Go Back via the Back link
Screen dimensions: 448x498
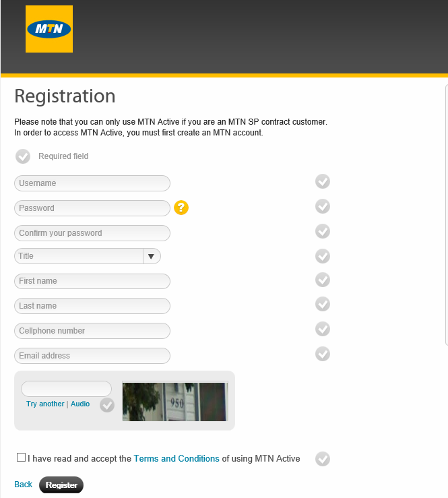tap(24, 485)
